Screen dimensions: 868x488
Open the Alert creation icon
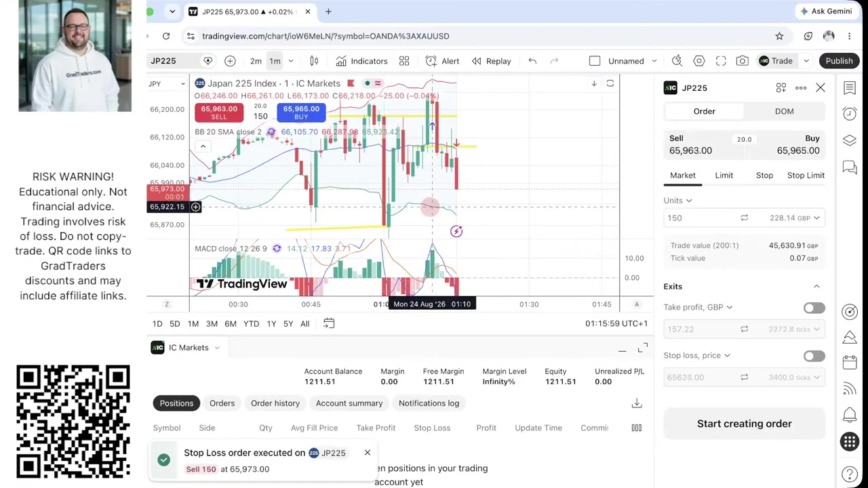pyautogui.click(x=442, y=61)
